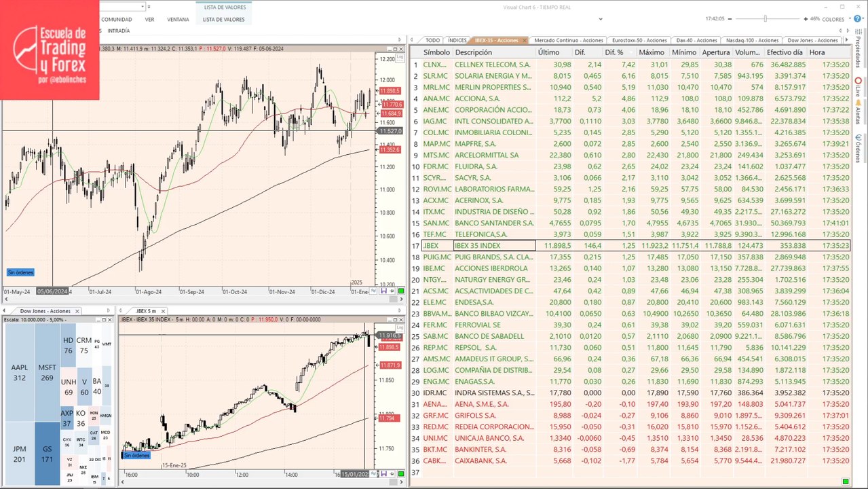Viewport: 868px width, 489px height.
Task: Open the symbol combo box dropdown
Action: (x=143, y=7)
